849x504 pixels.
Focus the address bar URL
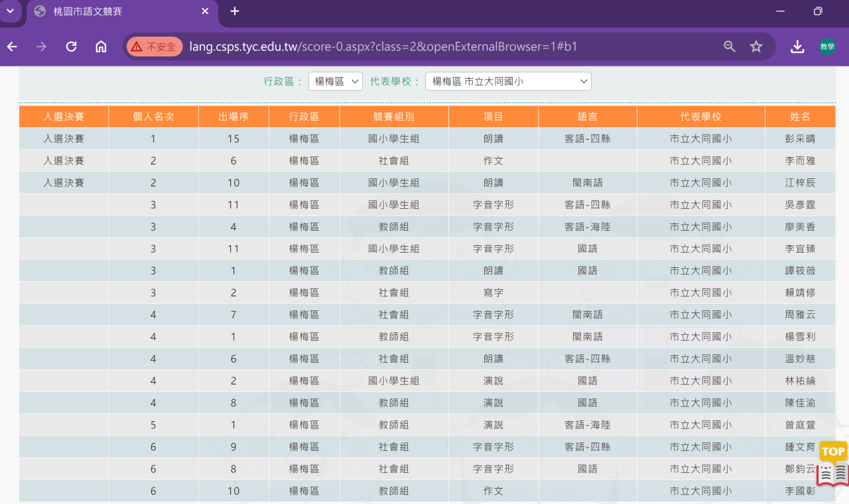[383, 46]
